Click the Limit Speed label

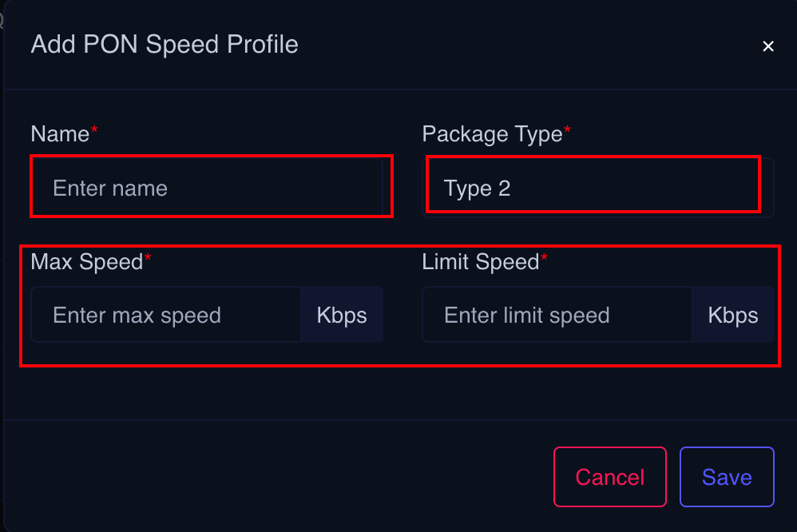point(481,261)
